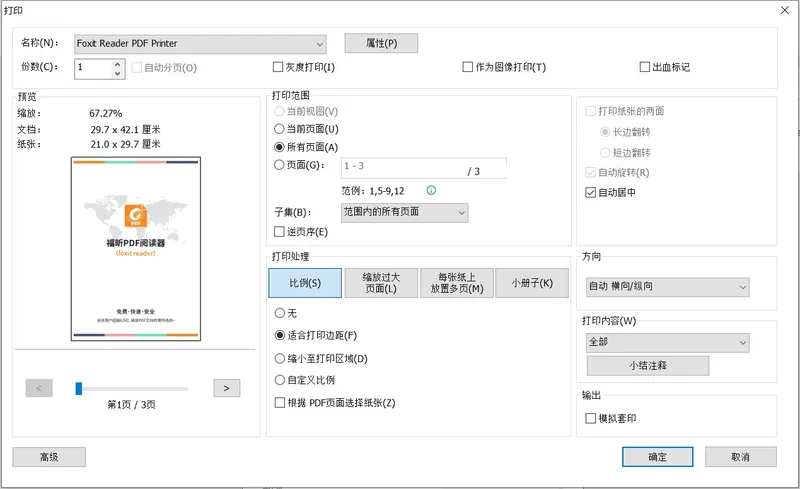Screen dimensions: 800x489
Task: Open printer 属性(P) properties
Action: coord(381,43)
